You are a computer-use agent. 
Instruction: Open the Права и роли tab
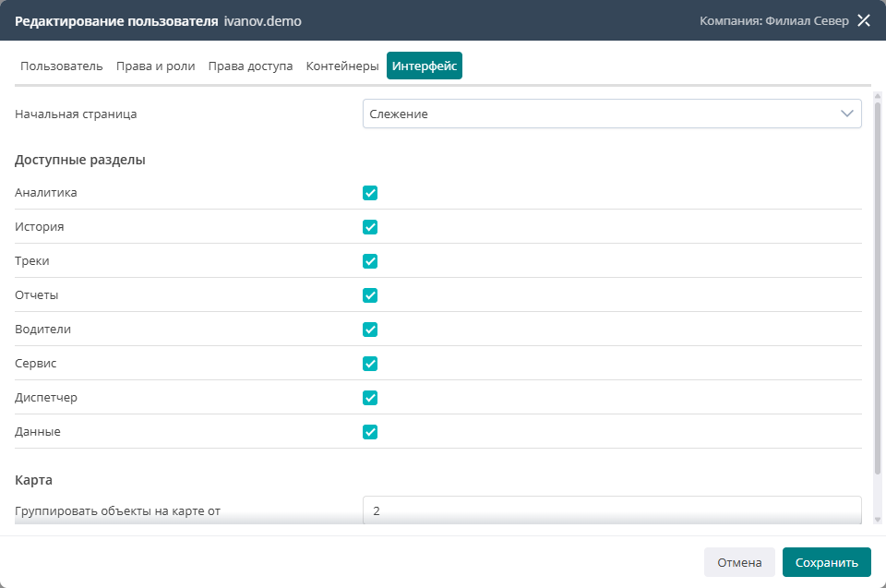point(155,66)
